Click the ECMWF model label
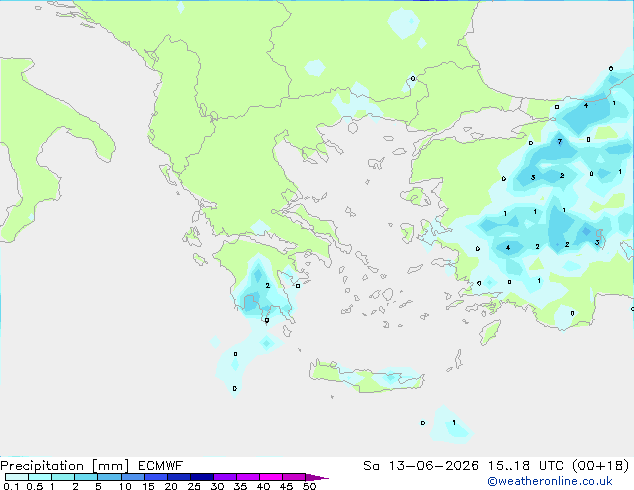634x490 pixels. [x=161, y=466]
